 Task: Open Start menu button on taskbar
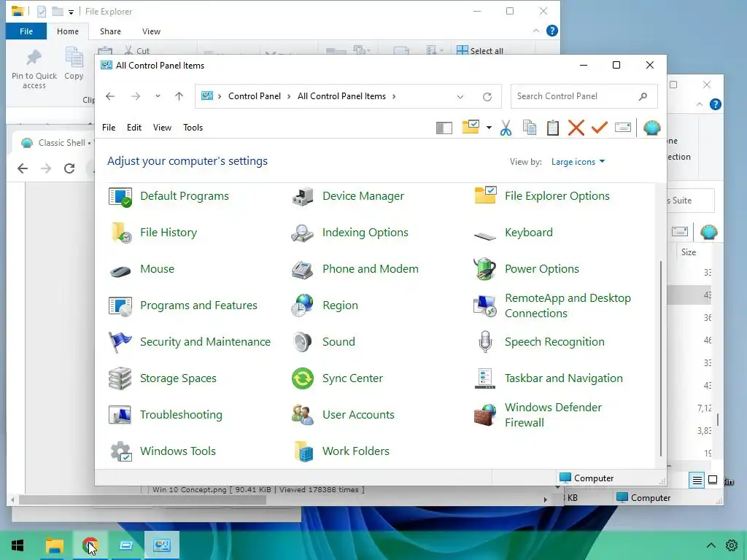click(x=18, y=545)
